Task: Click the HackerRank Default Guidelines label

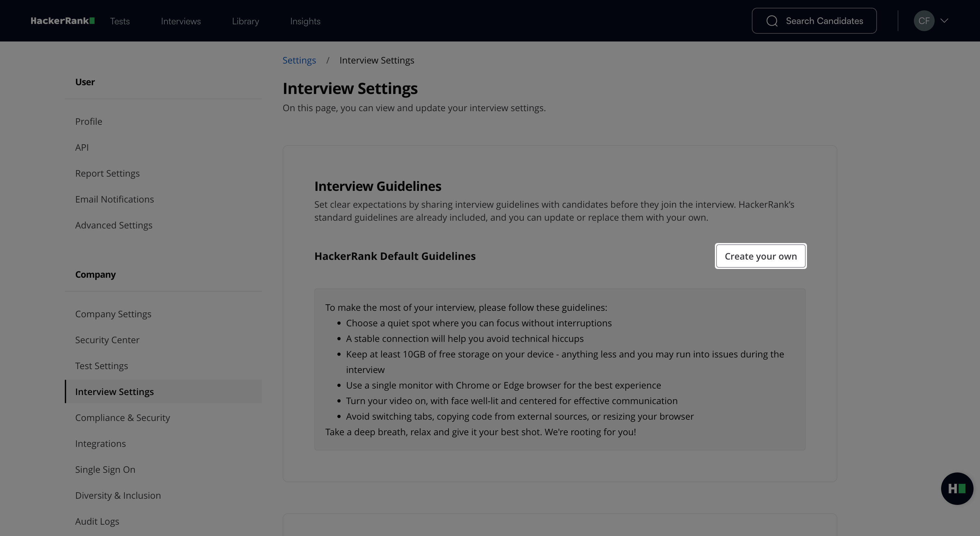Action: tap(395, 256)
